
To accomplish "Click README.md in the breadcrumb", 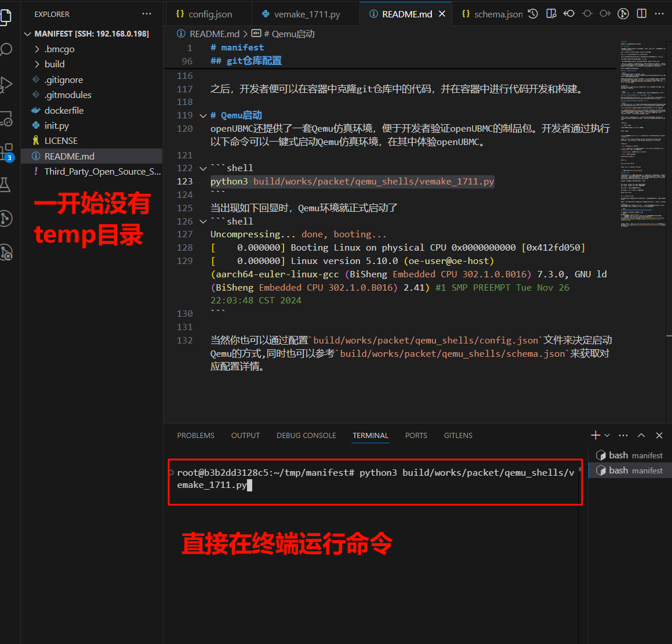I will 214,34.
